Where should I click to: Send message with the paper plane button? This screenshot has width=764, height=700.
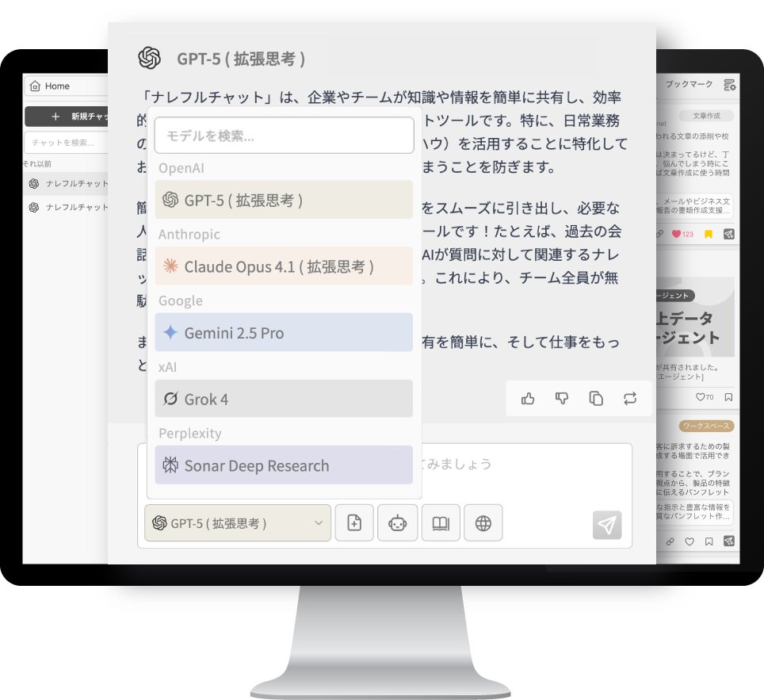coord(607,525)
